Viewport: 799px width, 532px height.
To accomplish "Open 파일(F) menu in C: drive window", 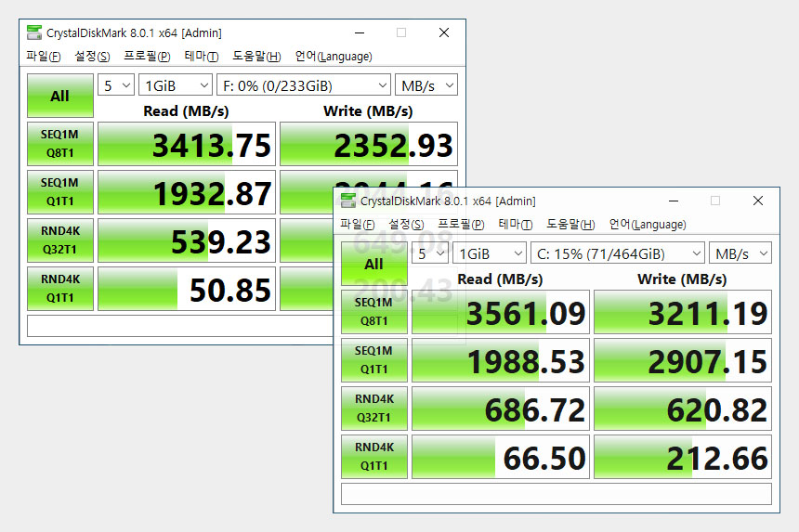I will tap(357, 224).
